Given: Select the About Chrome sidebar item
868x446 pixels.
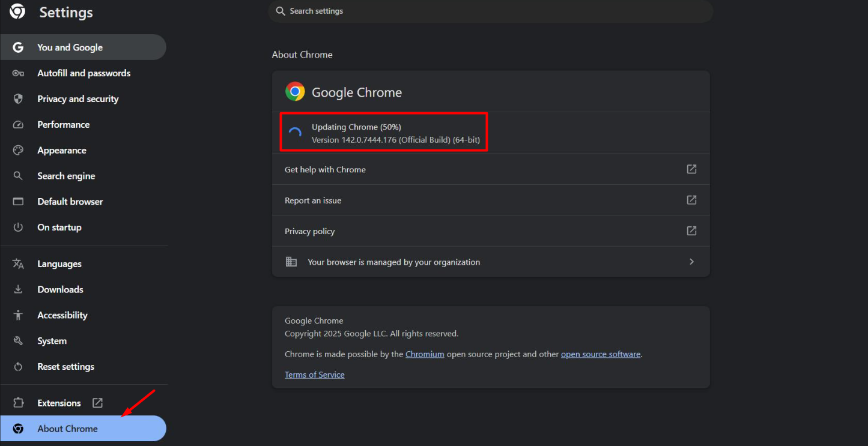Looking at the screenshot, I should click(67, 429).
